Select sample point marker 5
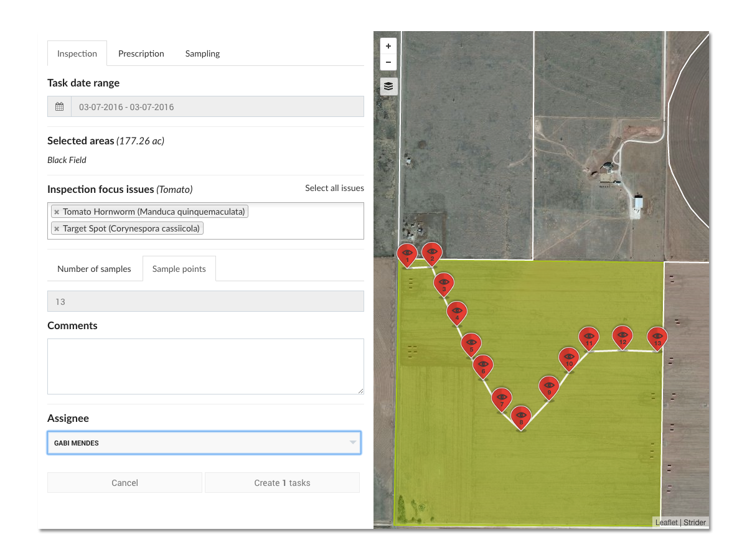This screenshot has width=747, height=560. pos(471,345)
